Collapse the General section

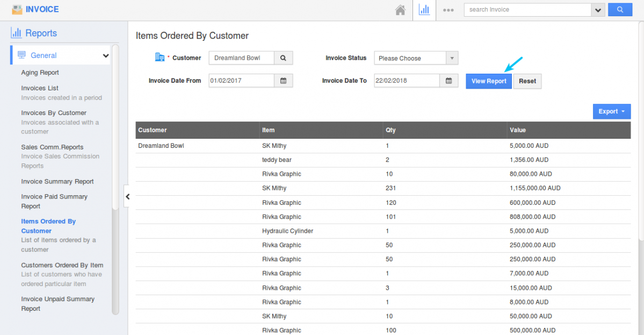(x=106, y=55)
